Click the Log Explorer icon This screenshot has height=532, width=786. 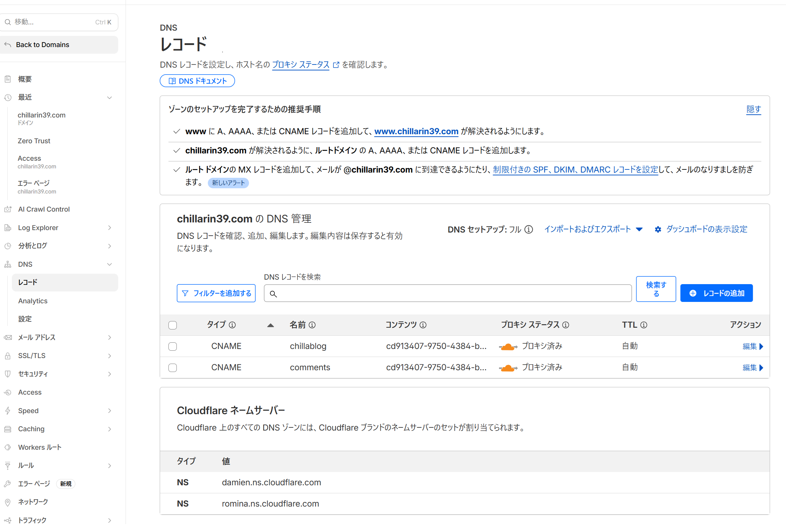coord(8,228)
